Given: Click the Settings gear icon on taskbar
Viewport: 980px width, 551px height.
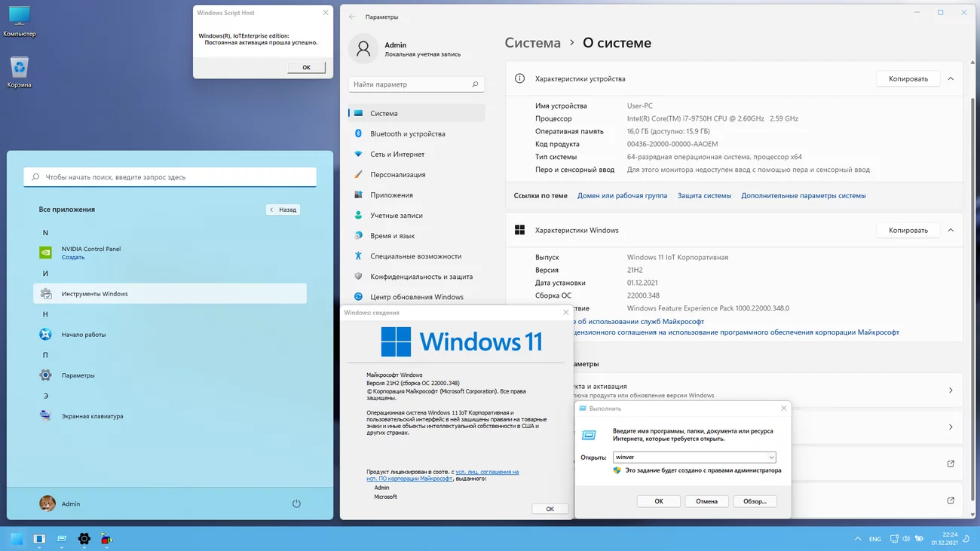Looking at the screenshot, I should (x=84, y=538).
